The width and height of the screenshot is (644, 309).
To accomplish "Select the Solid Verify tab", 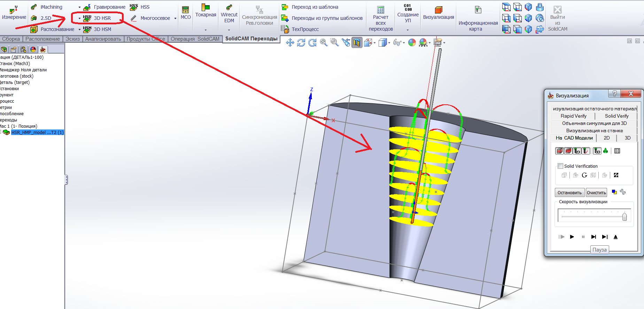I will pos(616,116).
